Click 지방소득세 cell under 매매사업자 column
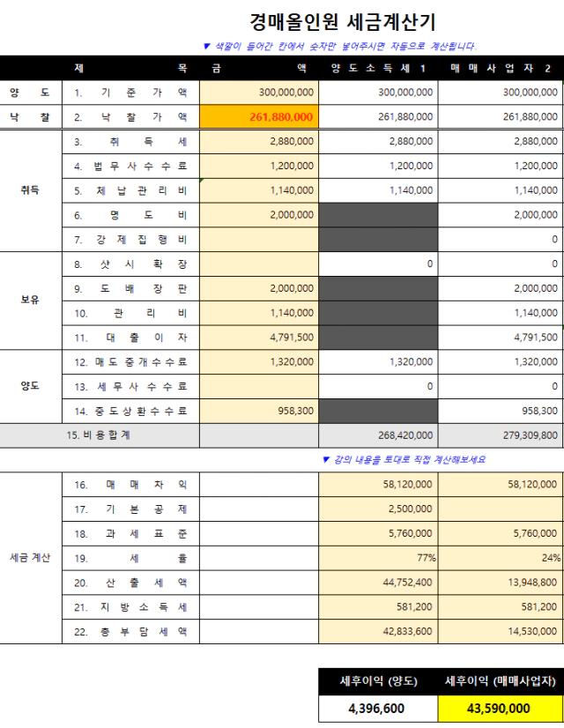 501,607
